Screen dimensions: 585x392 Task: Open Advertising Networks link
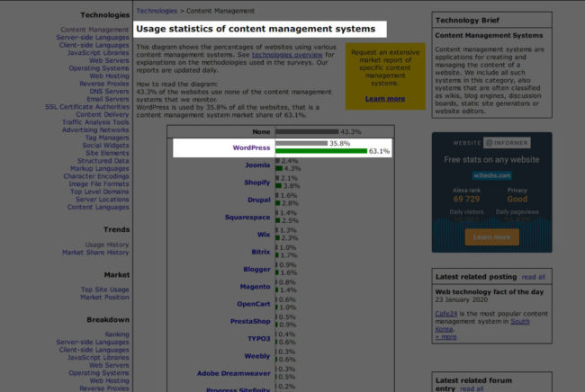[95, 129]
